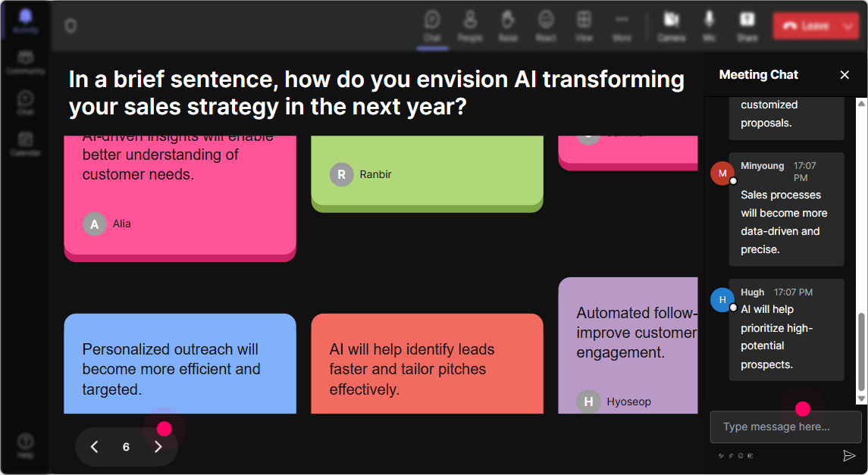
Task: Click Minyoung's avatar in chat
Action: [x=722, y=173]
